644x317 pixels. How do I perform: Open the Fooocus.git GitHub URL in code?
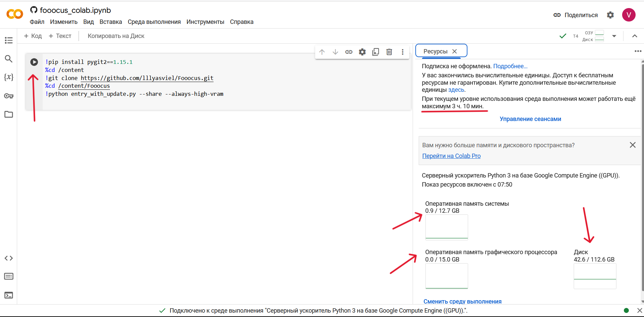147,78
